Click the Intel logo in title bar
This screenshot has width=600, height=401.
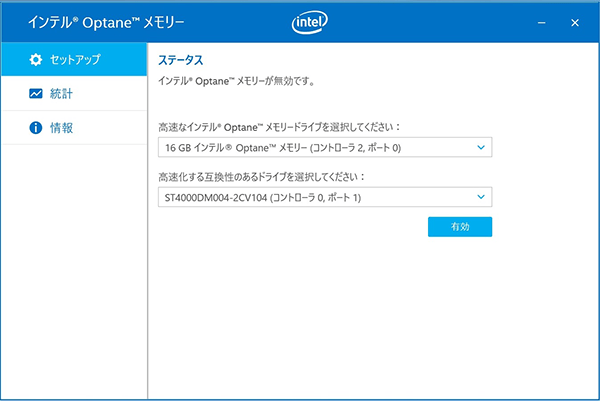[x=310, y=22]
